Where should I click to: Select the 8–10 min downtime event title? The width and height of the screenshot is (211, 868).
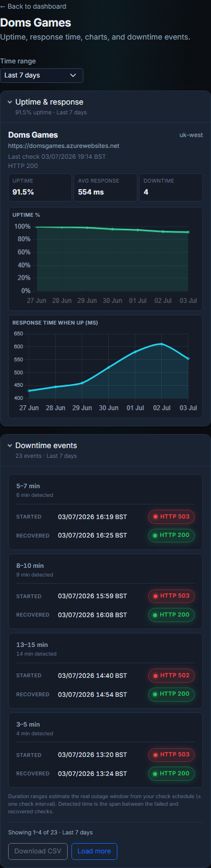point(30,565)
